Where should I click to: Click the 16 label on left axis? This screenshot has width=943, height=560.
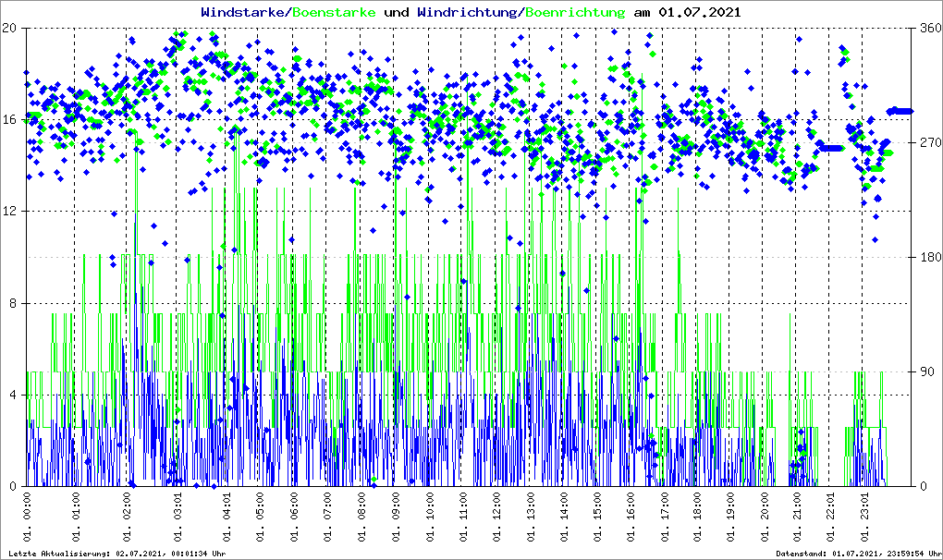11,120
